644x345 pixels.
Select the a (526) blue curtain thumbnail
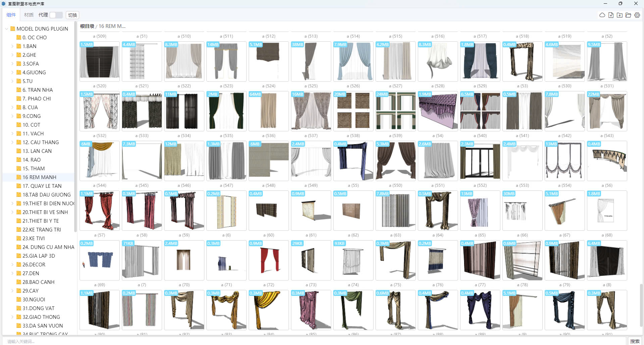[x=353, y=61]
